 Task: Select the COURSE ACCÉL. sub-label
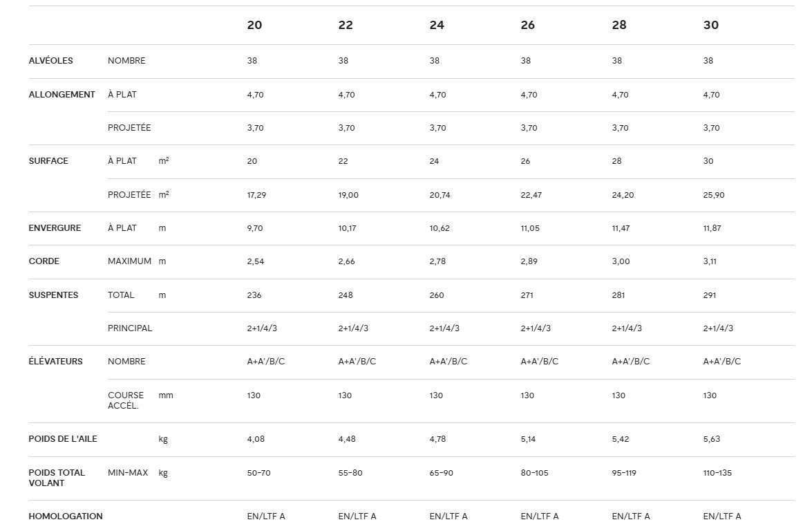click(126, 400)
